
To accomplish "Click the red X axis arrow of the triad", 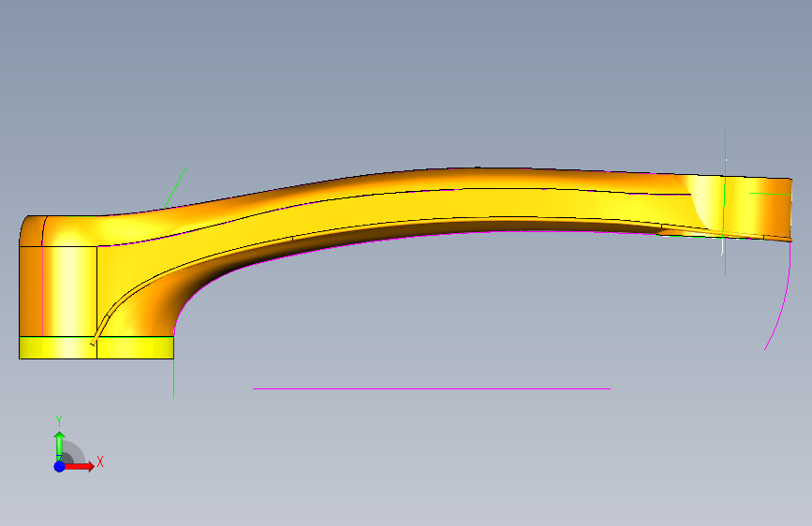I will pyautogui.click(x=79, y=466).
